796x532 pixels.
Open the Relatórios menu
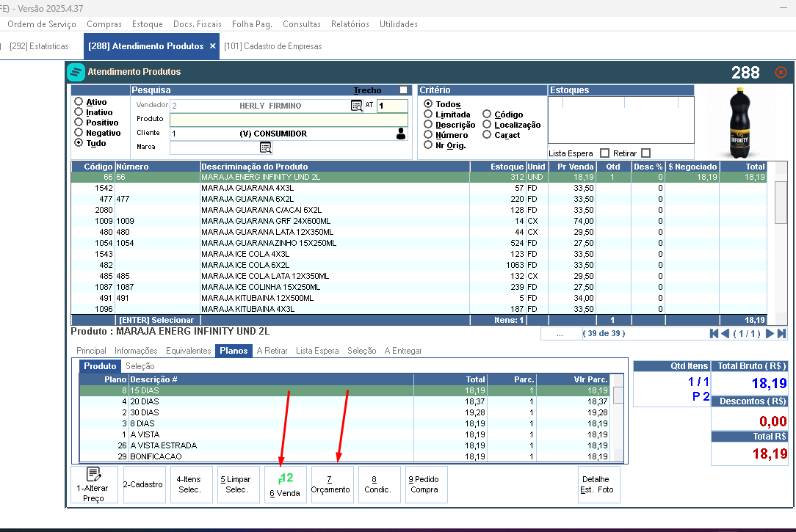[350, 23]
